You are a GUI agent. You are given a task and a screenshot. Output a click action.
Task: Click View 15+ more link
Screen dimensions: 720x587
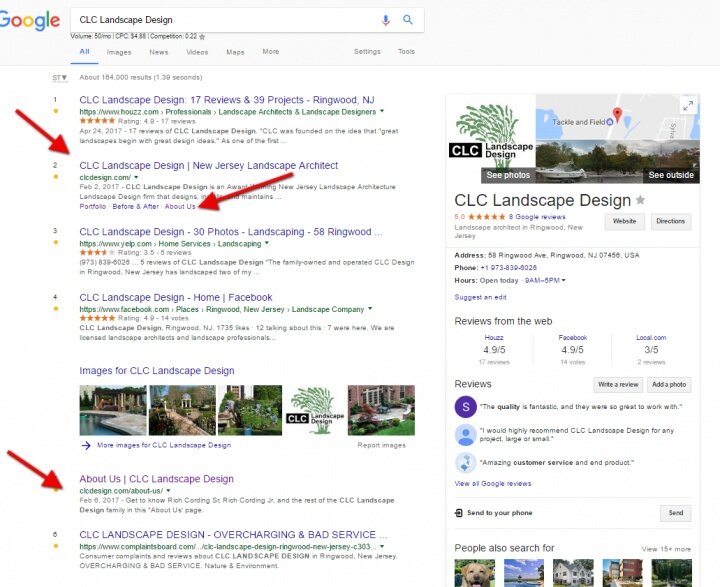pos(666,549)
